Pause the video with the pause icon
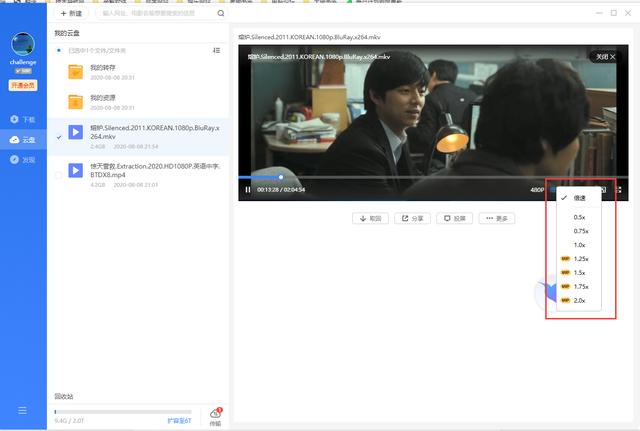The height and width of the screenshot is (431, 640). (x=248, y=189)
